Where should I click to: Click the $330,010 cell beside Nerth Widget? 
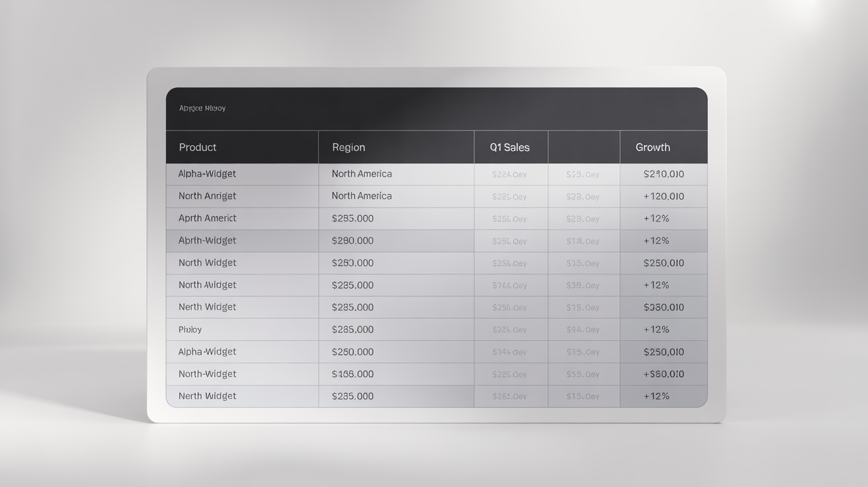pyautogui.click(x=664, y=307)
